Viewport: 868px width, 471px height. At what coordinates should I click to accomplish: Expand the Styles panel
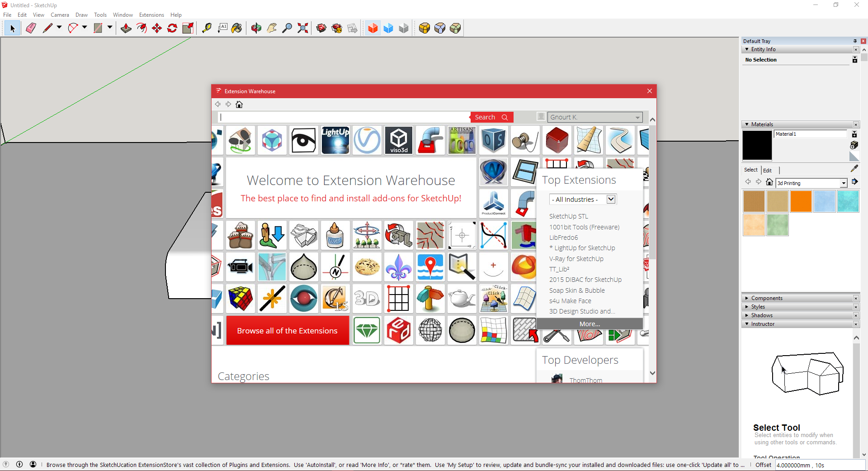click(x=746, y=307)
